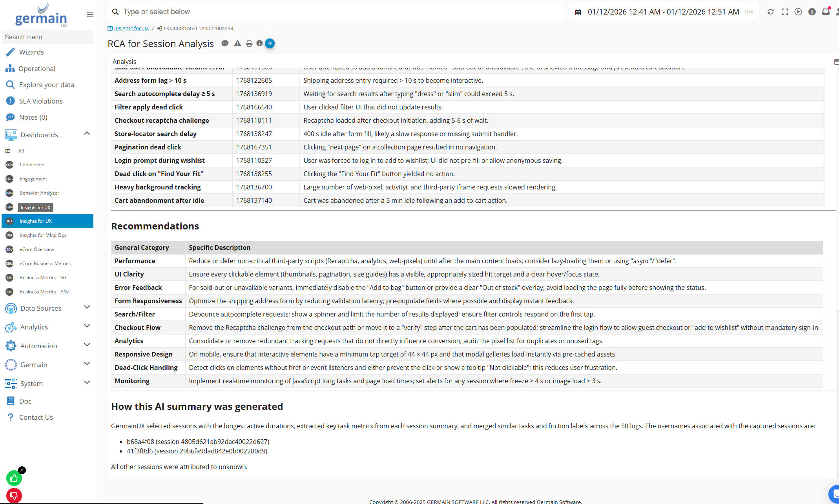Open the eCom Overview dashboard
The height and width of the screenshot is (504, 839).
[36, 249]
